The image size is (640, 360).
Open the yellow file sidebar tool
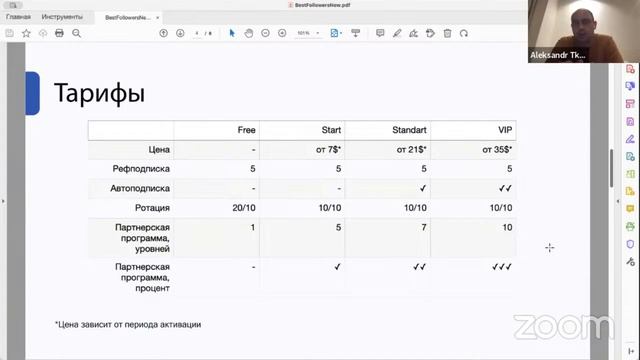pyautogui.click(x=630, y=191)
